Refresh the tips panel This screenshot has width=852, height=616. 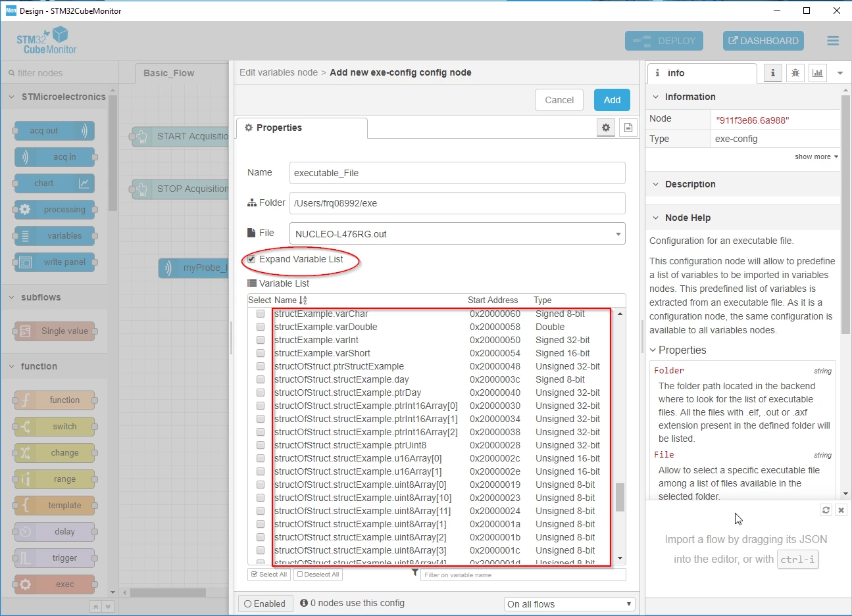[826, 510]
